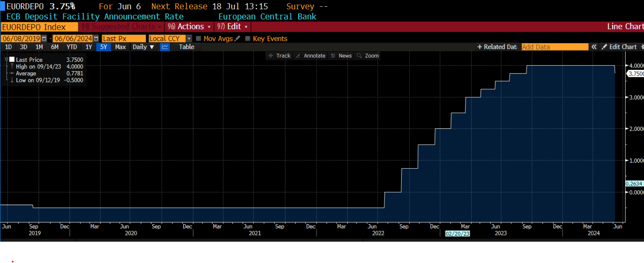Click the Next Release label
644x263 pixels.
[179, 6]
